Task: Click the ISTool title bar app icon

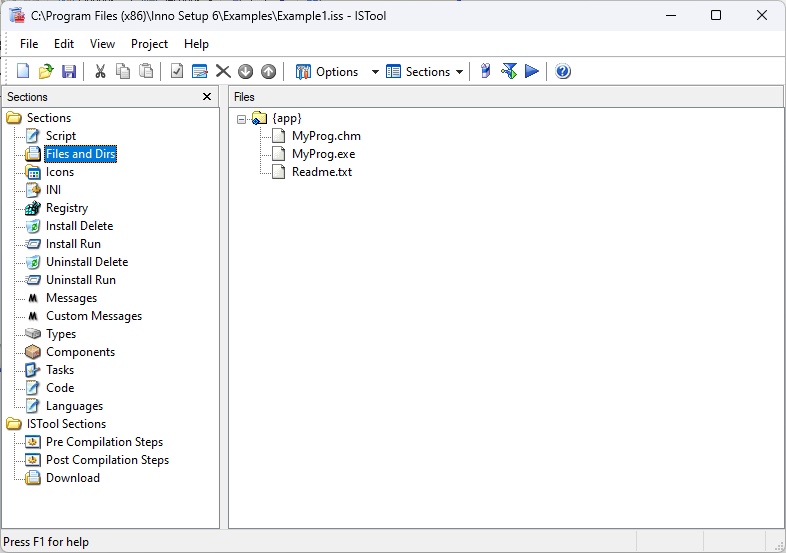Action: [17, 16]
